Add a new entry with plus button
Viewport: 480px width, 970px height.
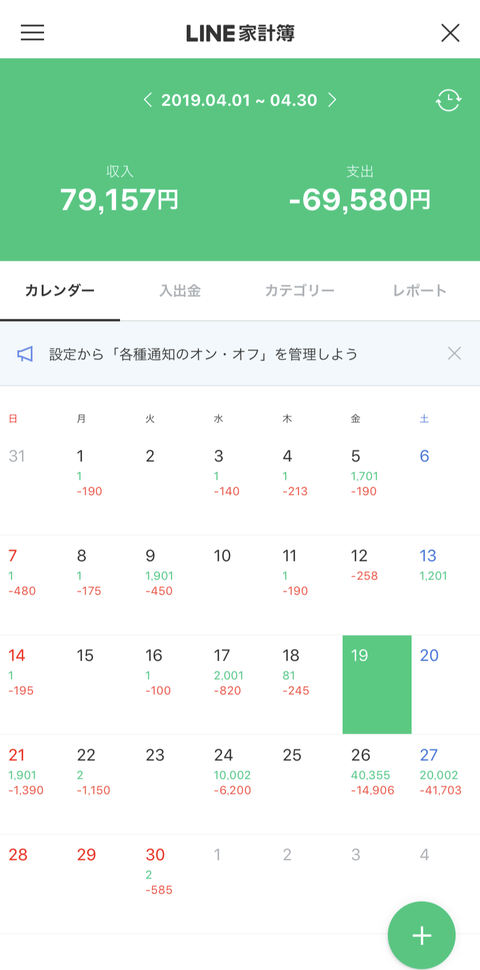point(422,935)
